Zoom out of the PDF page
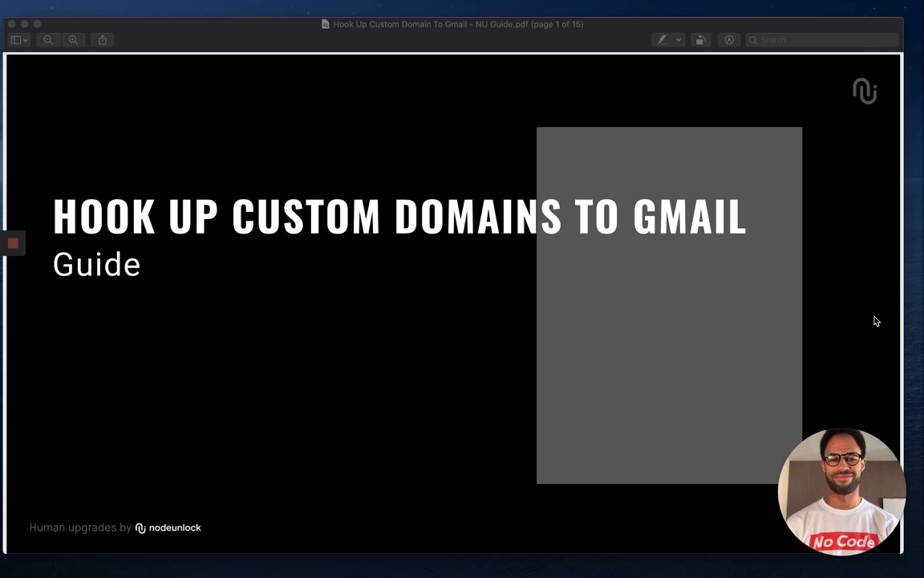This screenshot has height=578, width=924. 48,40
